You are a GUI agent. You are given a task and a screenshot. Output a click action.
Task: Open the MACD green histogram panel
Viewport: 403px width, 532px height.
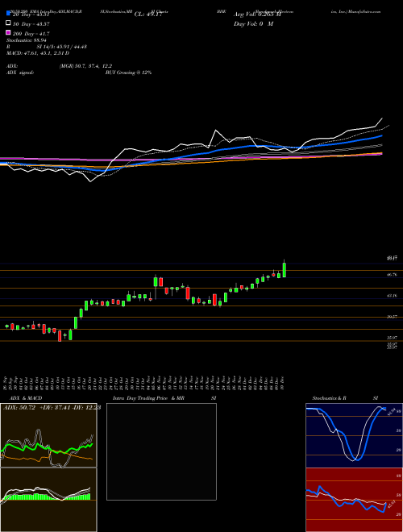pyautogui.click(x=48, y=500)
